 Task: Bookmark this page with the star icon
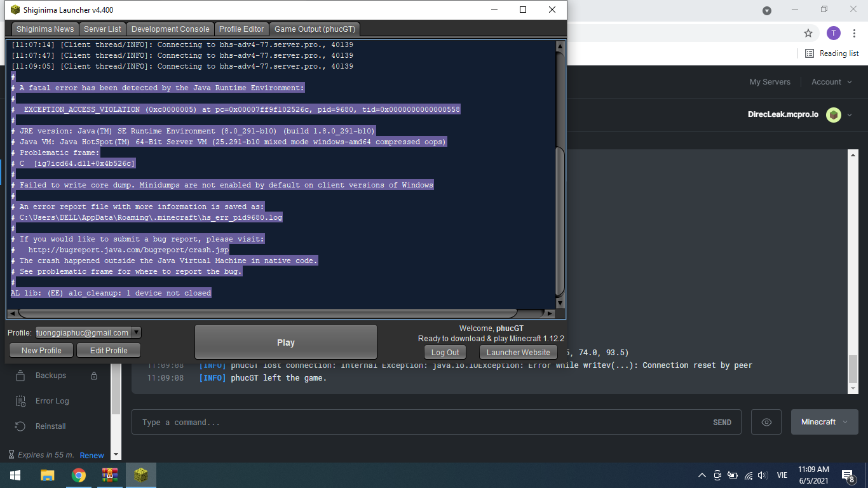click(x=808, y=33)
